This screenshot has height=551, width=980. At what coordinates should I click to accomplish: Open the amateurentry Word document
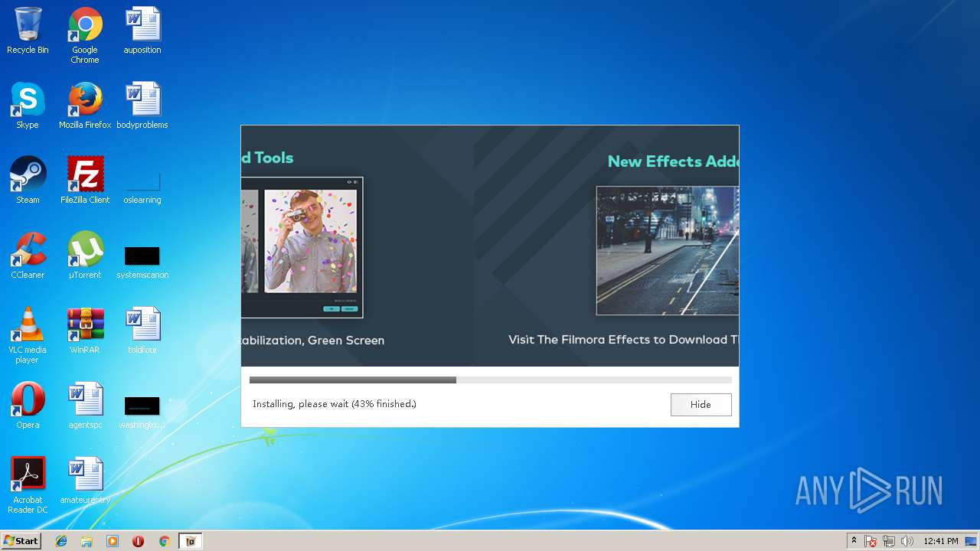85,481
